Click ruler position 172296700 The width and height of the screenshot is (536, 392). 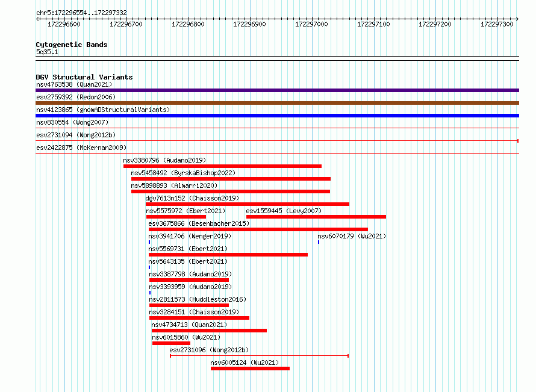[x=126, y=24]
